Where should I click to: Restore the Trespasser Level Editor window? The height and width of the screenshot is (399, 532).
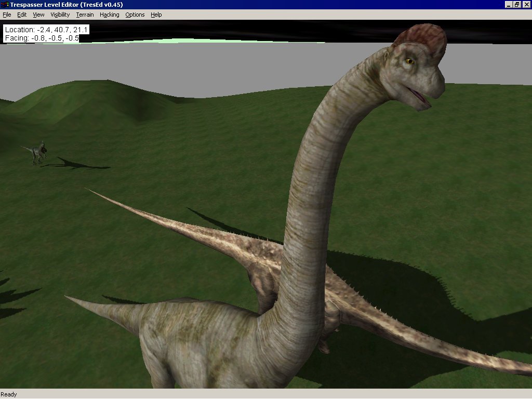pyautogui.click(x=517, y=4)
